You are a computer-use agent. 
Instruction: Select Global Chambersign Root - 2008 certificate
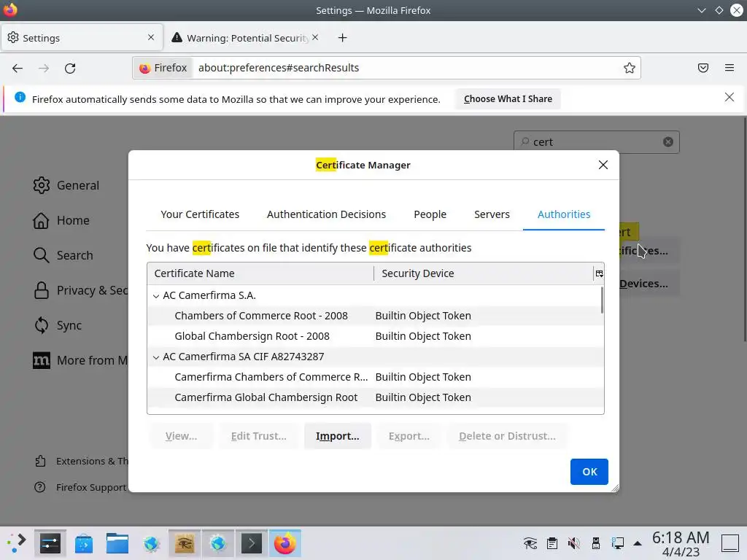[374, 336]
